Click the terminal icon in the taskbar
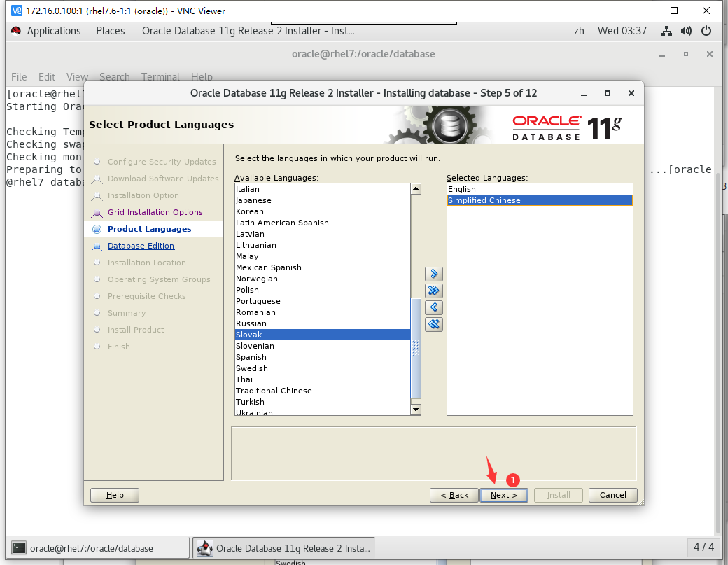 pos(19,547)
